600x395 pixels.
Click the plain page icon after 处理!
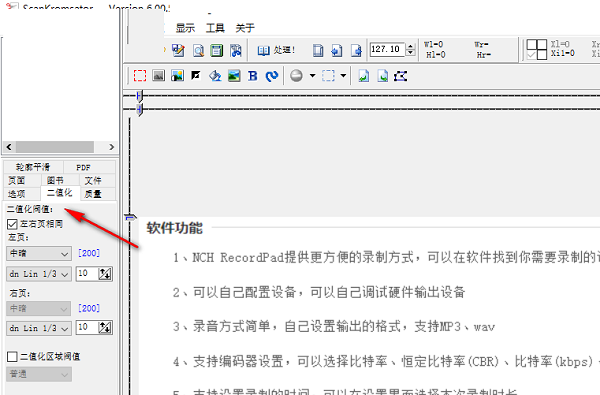click(x=318, y=50)
